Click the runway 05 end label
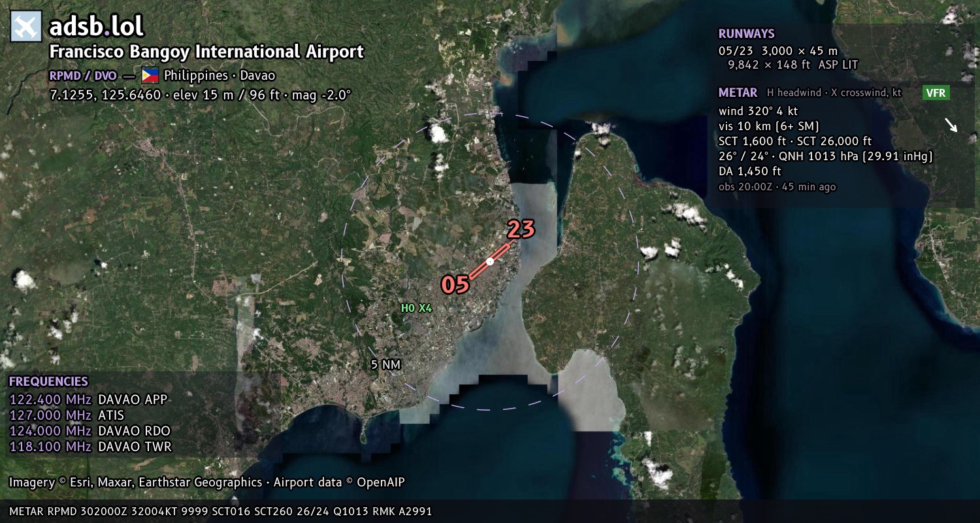This screenshot has height=523, width=980. pos(455,284)
